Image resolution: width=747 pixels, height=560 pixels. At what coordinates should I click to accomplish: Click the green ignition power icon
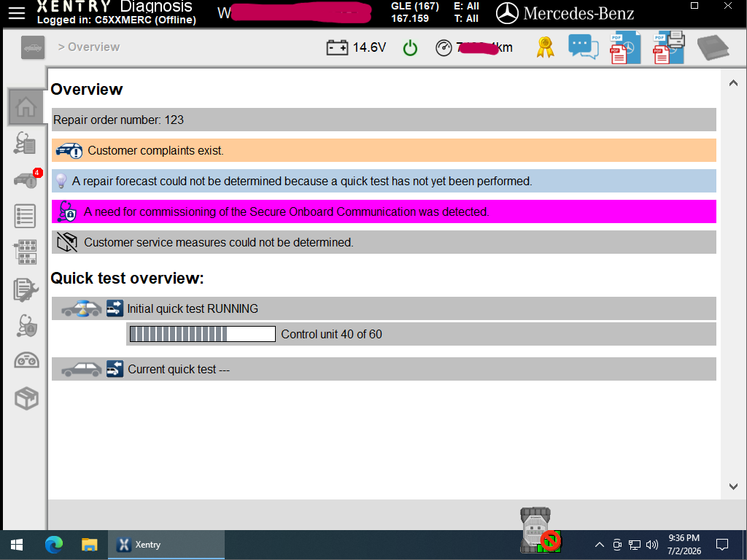pyautogui.click(x=410, y=47)
